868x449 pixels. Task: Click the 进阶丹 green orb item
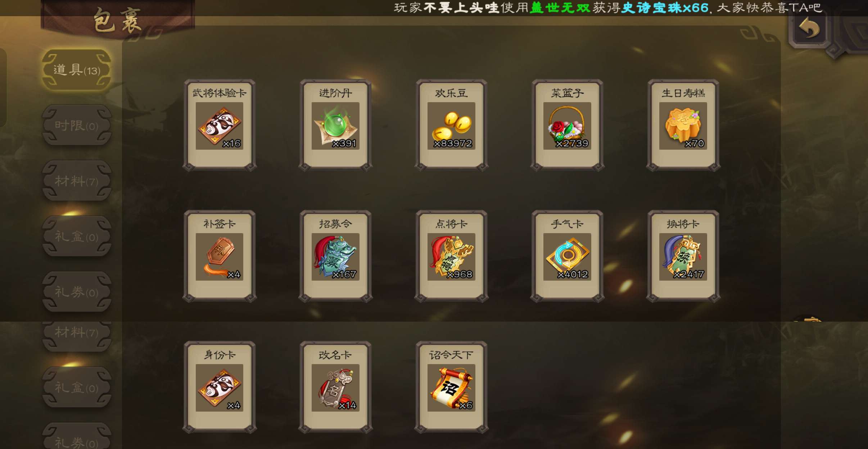point(335,125)
